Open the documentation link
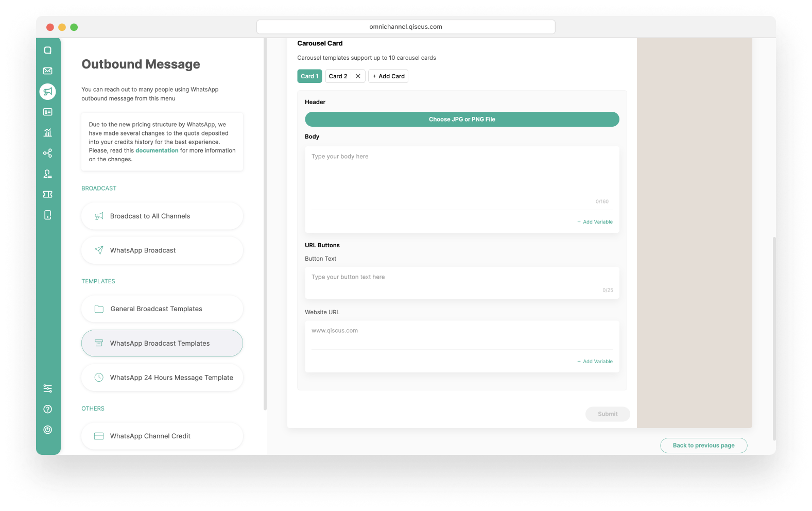This screenshot has height=511, width=812. (x=157, y=151)
